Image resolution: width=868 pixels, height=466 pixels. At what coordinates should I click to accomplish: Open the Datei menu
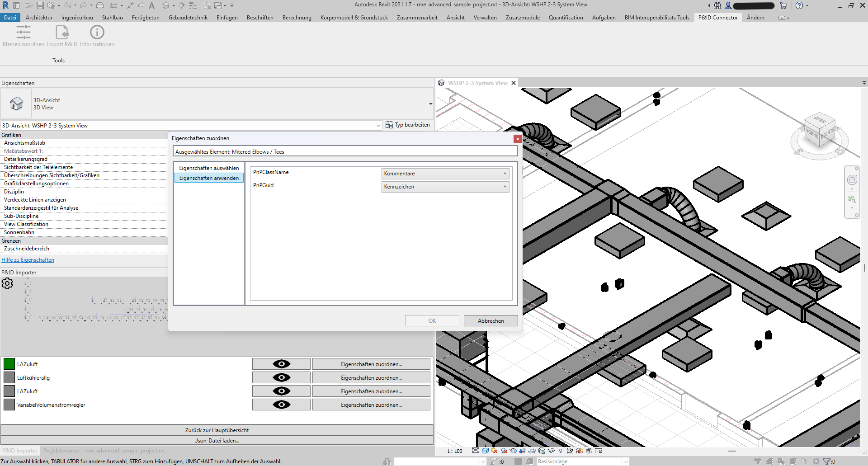click(10, 17)
